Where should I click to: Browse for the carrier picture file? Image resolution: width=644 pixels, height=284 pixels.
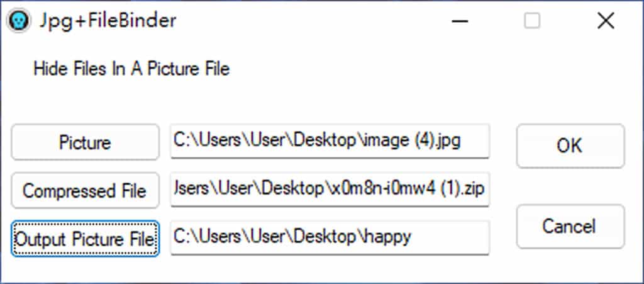[85, 142]
